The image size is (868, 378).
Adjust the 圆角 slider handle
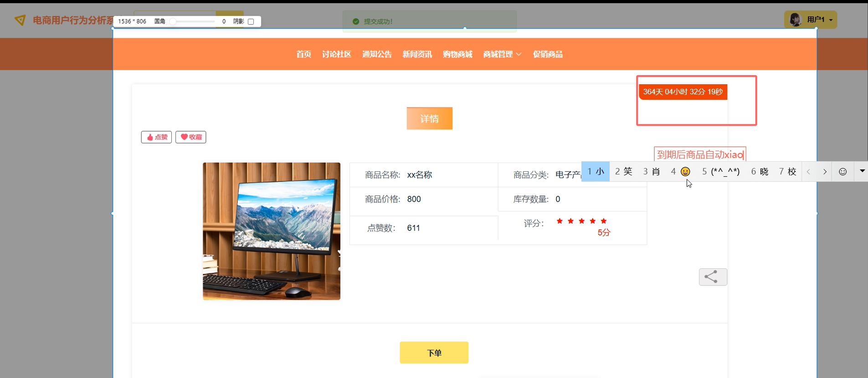pos(173,21)
